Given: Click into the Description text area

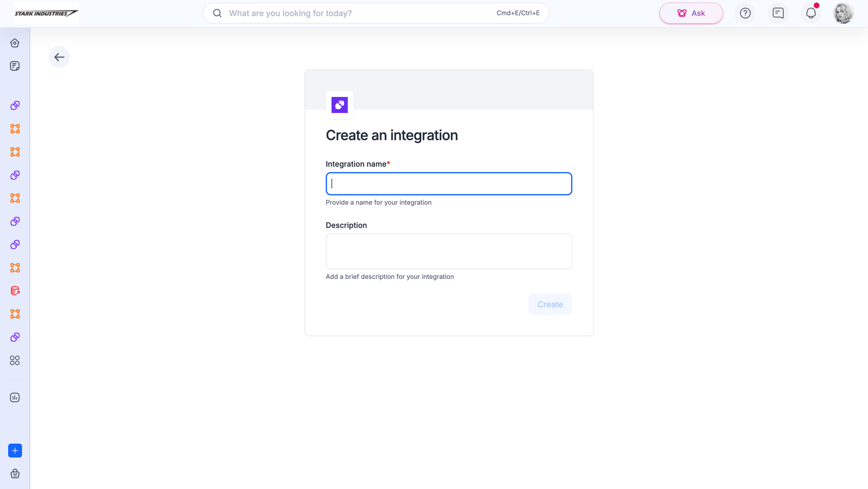Looking at the screenshot, I should (449, 252).
